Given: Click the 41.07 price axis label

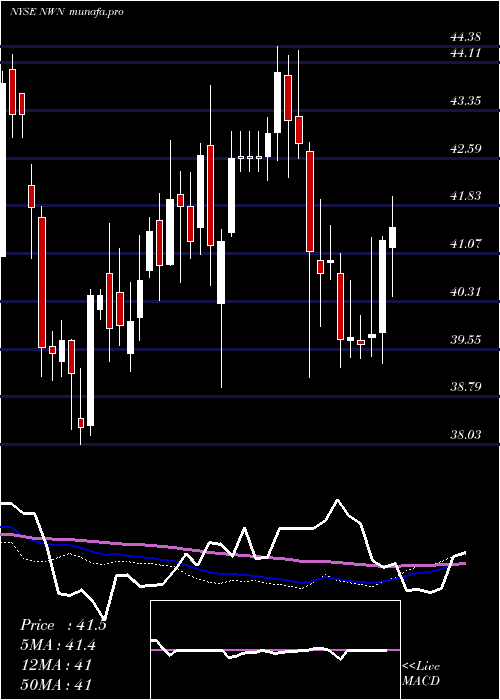Looking at the screenshot, I should 466,244.
